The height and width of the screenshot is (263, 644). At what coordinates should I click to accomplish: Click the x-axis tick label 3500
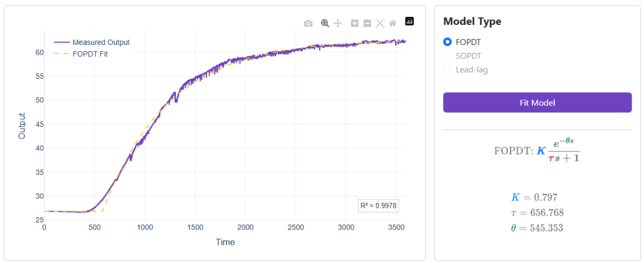point(396,227)
